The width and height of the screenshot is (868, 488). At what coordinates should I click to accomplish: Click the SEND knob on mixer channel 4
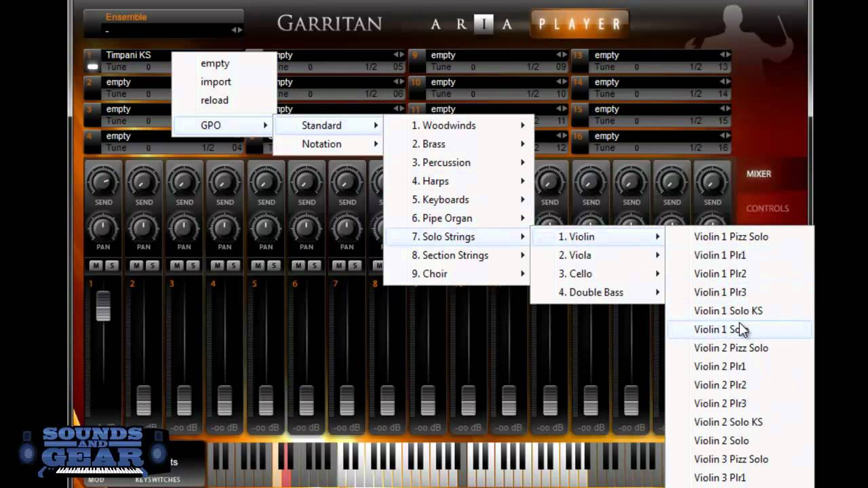coord(225,181)
